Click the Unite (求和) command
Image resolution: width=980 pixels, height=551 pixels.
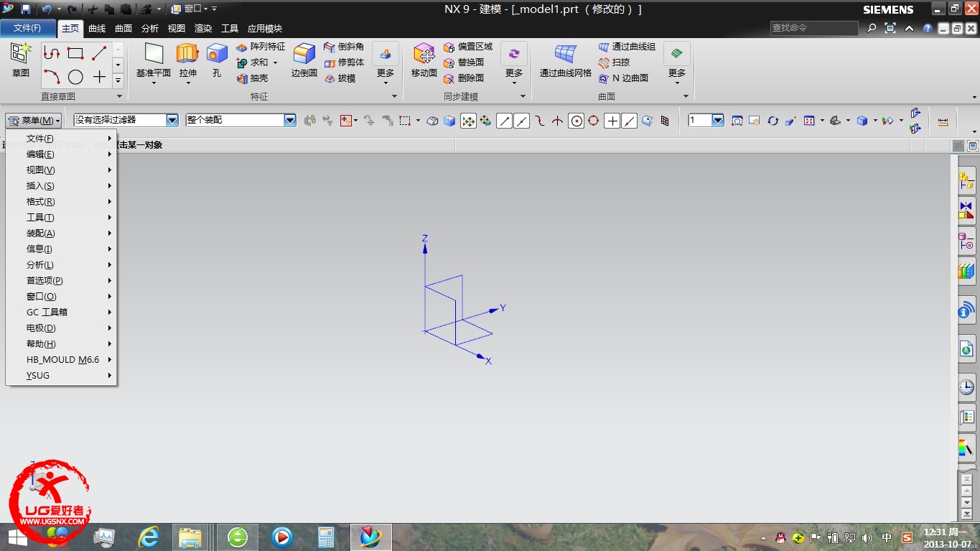[252, 62]
